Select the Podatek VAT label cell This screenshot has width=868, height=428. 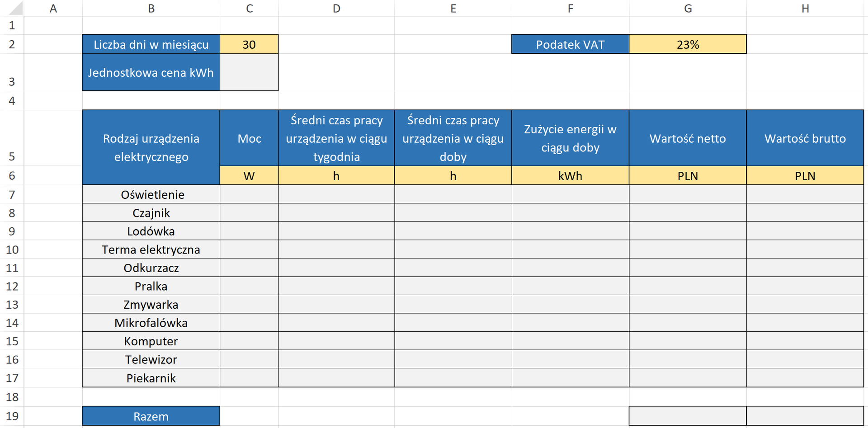point(570,44)
